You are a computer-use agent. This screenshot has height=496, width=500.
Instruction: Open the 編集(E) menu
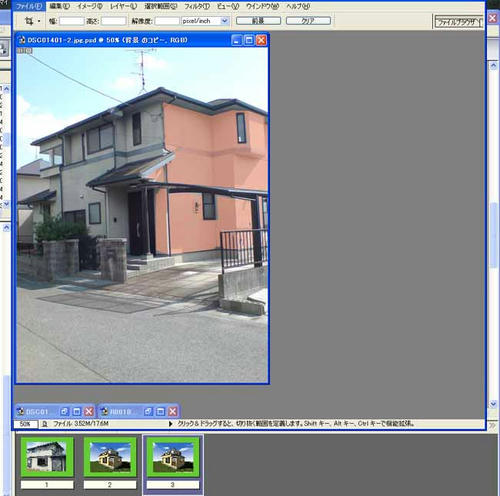[x=60, y=6]
